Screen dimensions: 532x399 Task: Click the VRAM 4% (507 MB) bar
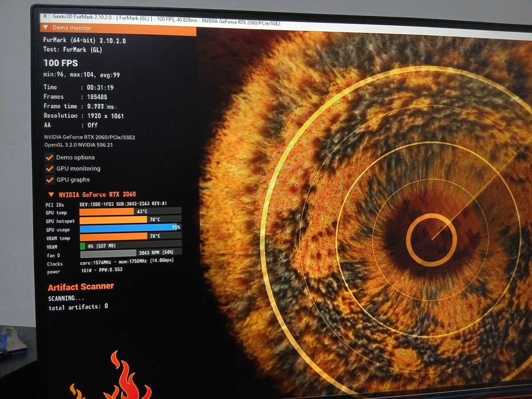pyautogui.click(x=131, y=245)
